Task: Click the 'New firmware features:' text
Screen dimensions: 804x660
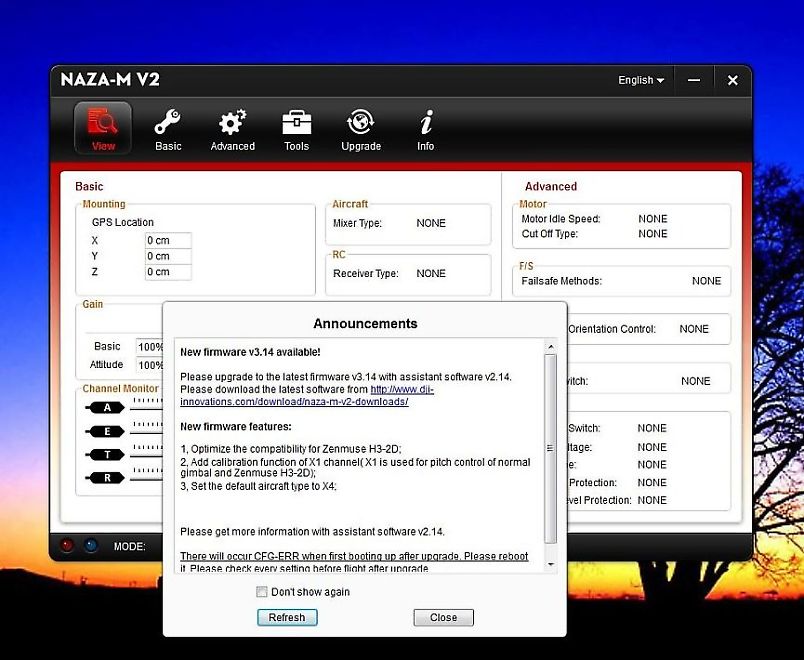Action: (x=235, y=427)
